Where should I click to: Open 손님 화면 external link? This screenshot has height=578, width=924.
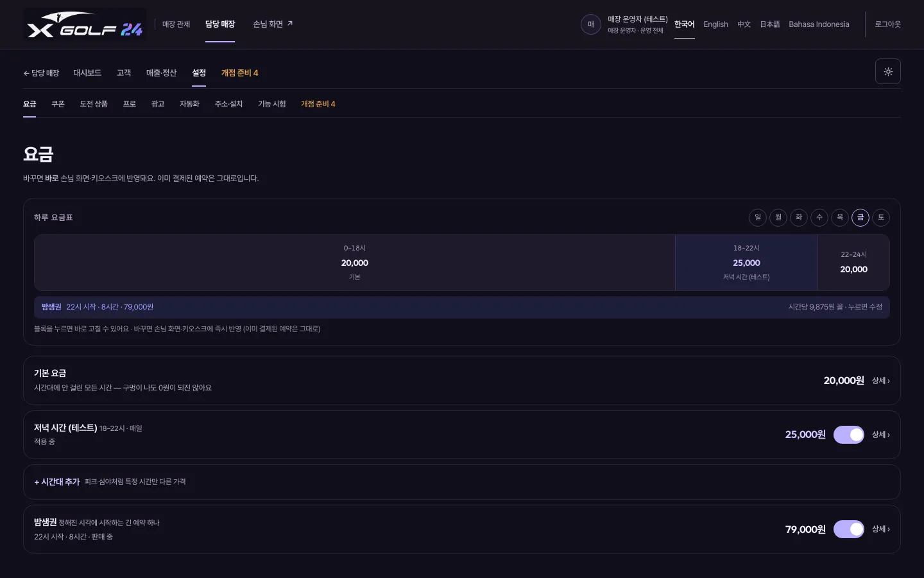click(273, 24)
